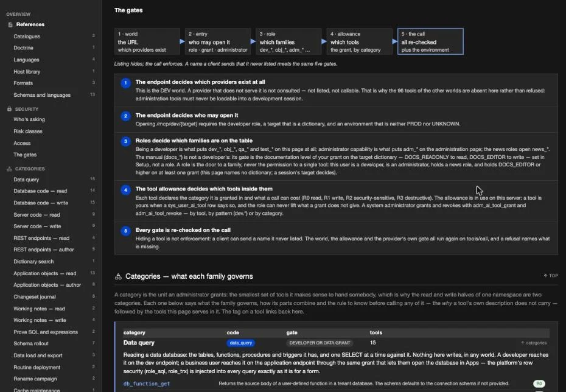Screen dimensions: 566x392
Task: Click the step 5 numbered circle badge
Action: pyautogui.click(x=125, y=231)
